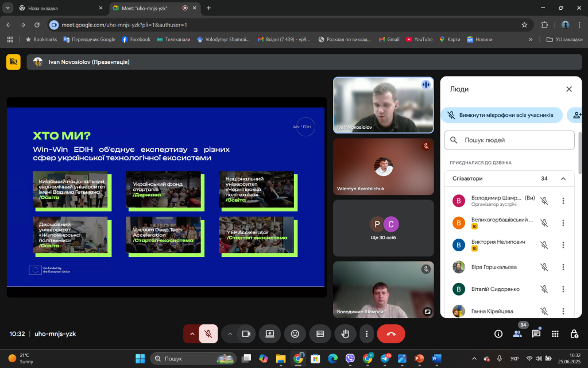Open Viber from taskbar

coord(350,359)
